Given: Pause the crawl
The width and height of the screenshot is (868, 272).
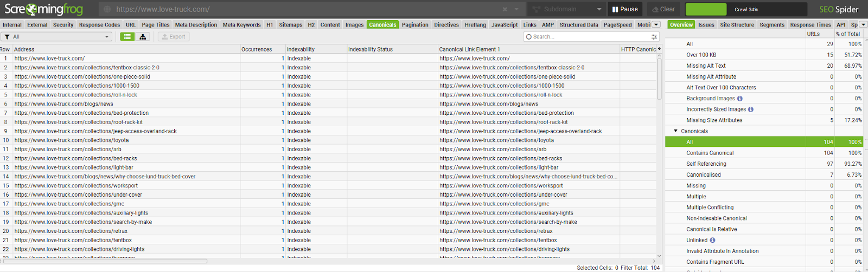Looking at the screenshot, I should (625, 9).
